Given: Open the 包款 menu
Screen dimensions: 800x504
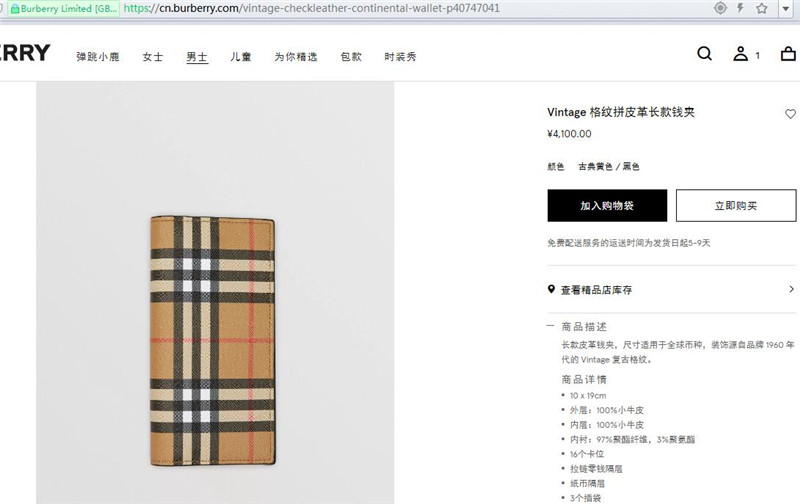Looking at the screenshot, I should [351, 57].
